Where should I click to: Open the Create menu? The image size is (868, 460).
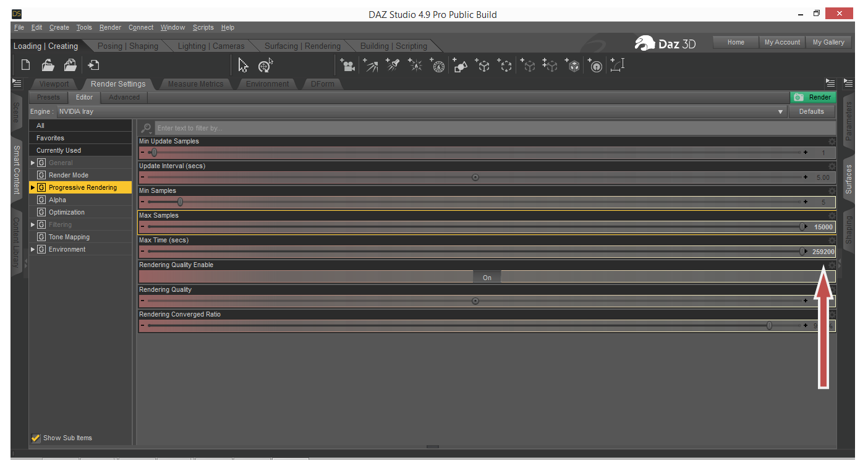pyautogui.click(x=59, y=27)
